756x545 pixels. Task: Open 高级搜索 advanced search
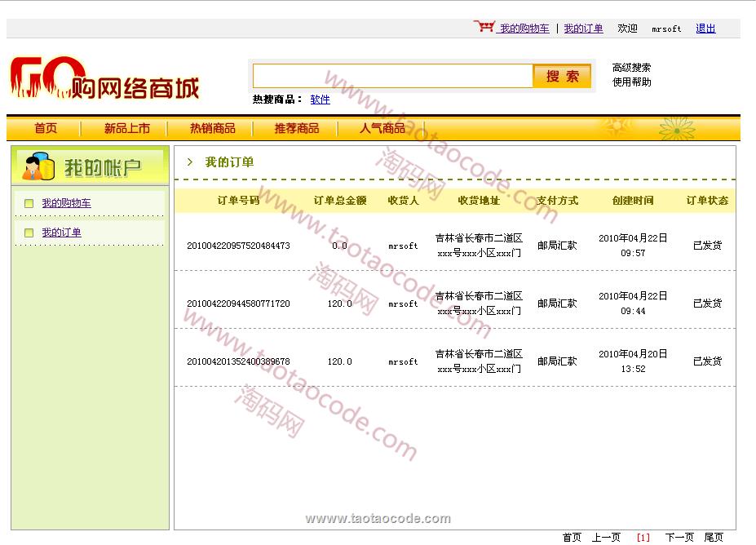click(x=631, y=68)
